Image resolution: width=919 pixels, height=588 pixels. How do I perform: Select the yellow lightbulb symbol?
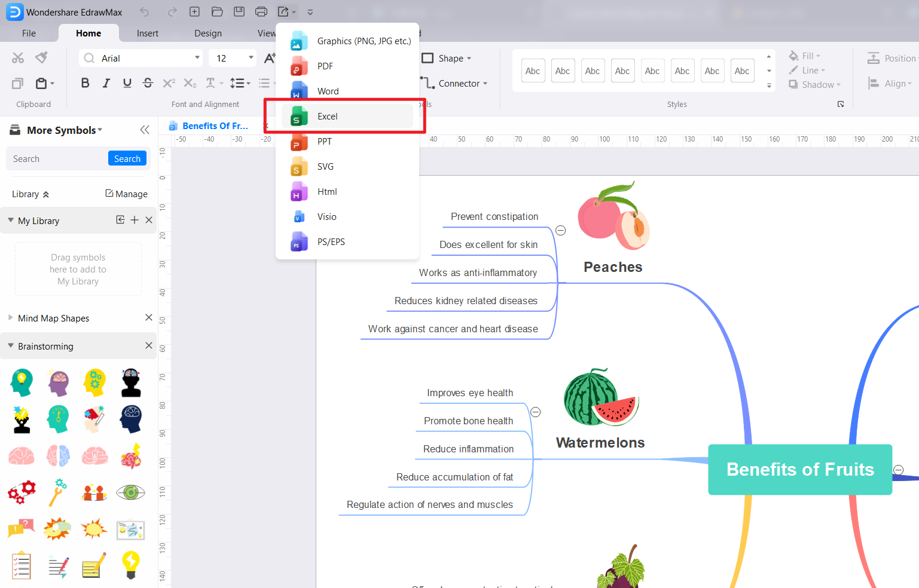(x=131, y=565)
